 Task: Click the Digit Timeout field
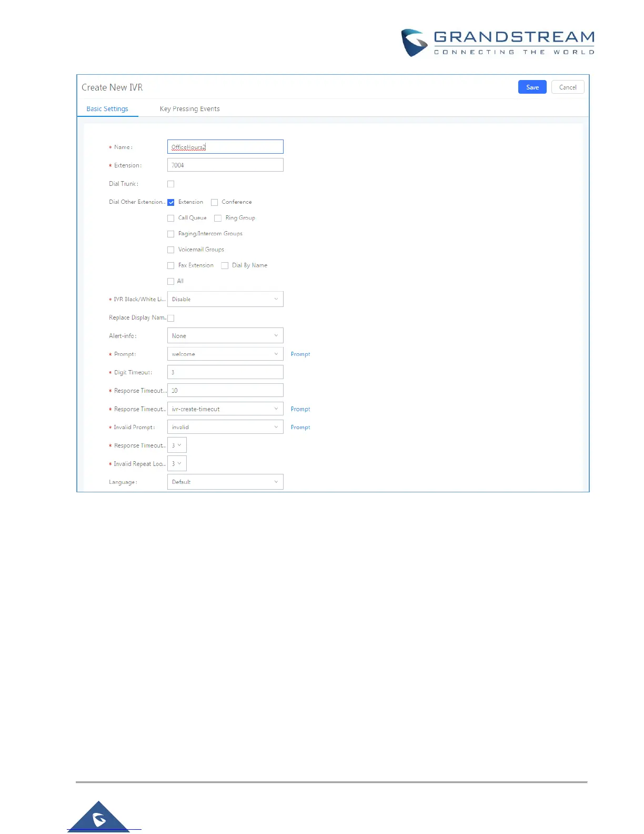tap(225, 372)
